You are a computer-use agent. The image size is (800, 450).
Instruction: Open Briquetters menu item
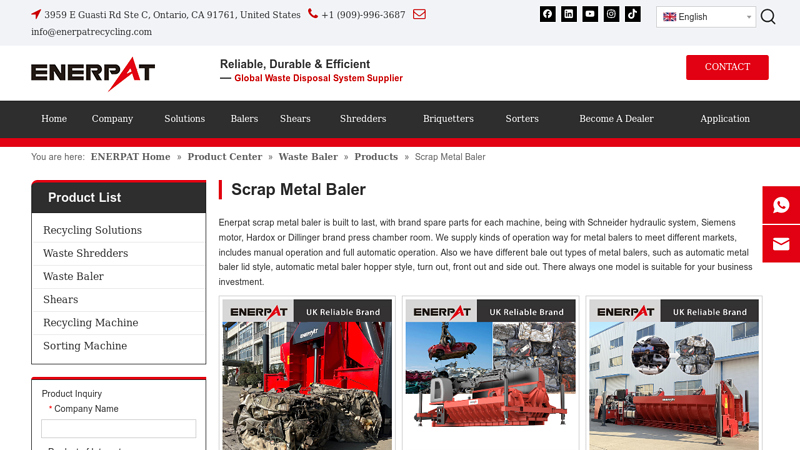pos(448,119)
